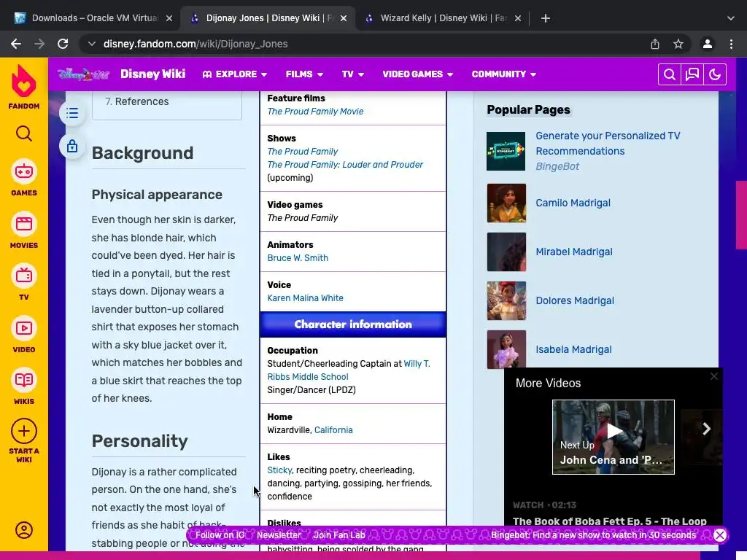Open the table of contents list icon
The width and height of the screenshot is (747, 560).
72,113
